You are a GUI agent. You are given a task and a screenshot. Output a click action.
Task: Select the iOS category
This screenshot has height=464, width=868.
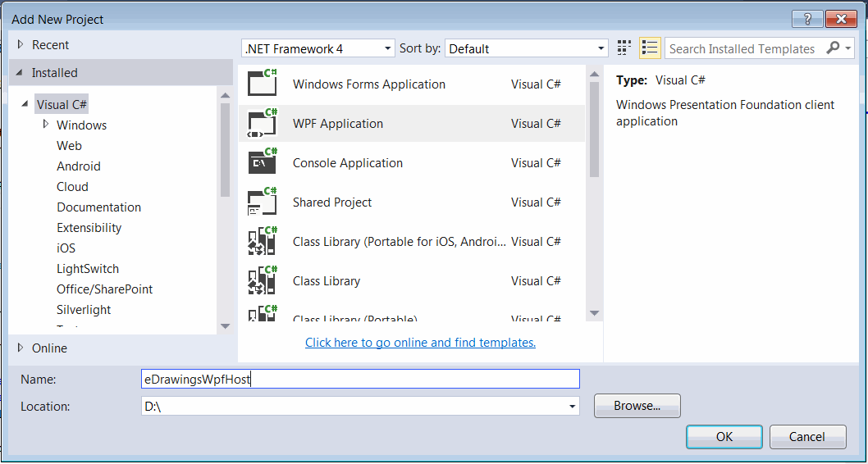66,248
